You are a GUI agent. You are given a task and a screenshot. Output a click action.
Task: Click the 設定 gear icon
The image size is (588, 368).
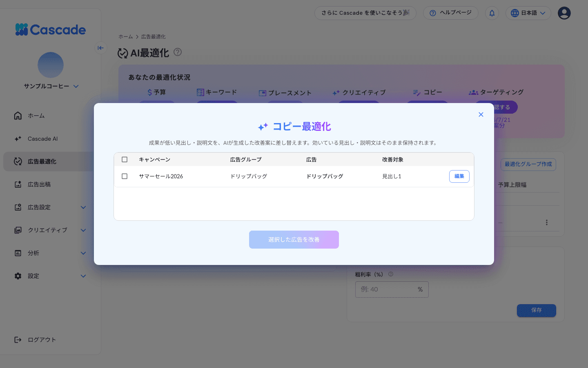(18, 276)
